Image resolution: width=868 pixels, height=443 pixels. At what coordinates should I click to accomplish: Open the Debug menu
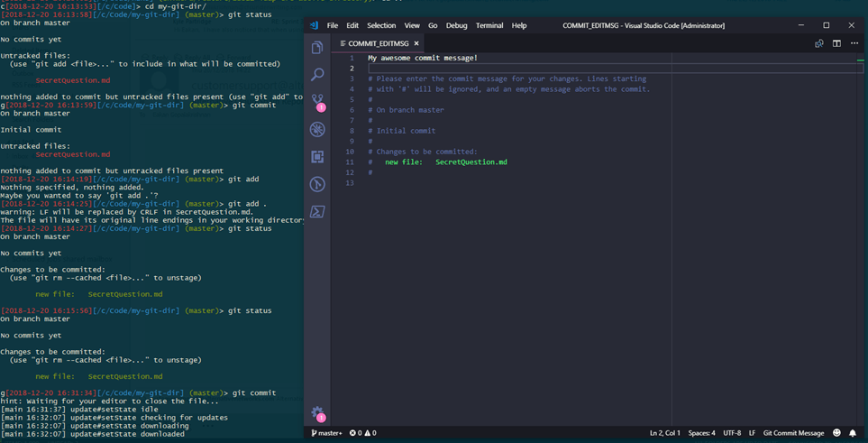[457, 25]
